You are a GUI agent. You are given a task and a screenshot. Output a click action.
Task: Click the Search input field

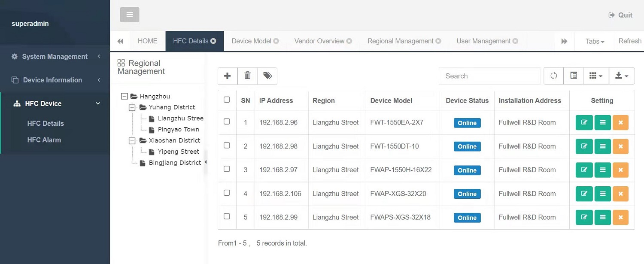[x=489, y=76]
